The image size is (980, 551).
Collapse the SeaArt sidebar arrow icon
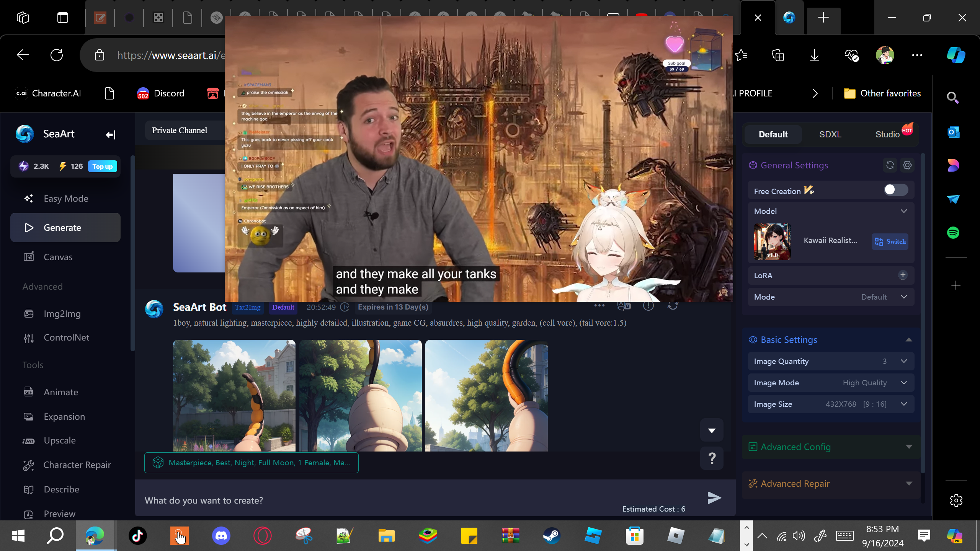[x=110, y=135]
